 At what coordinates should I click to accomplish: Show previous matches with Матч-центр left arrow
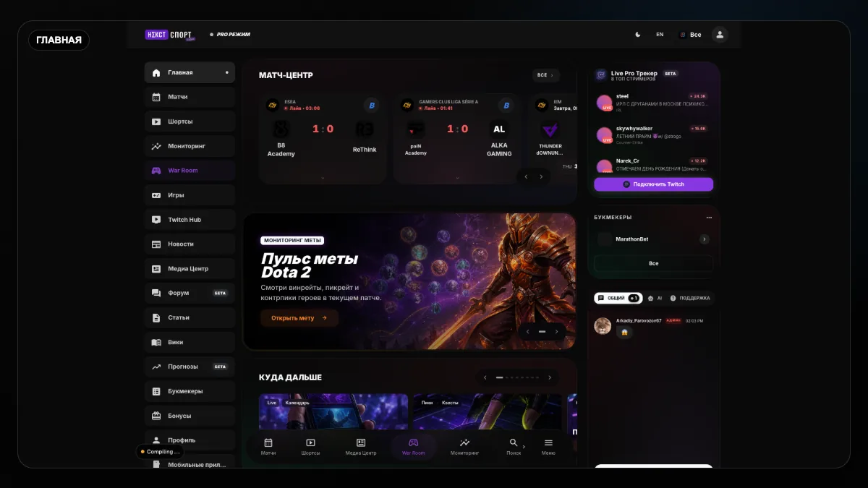(x=526, y=176)
